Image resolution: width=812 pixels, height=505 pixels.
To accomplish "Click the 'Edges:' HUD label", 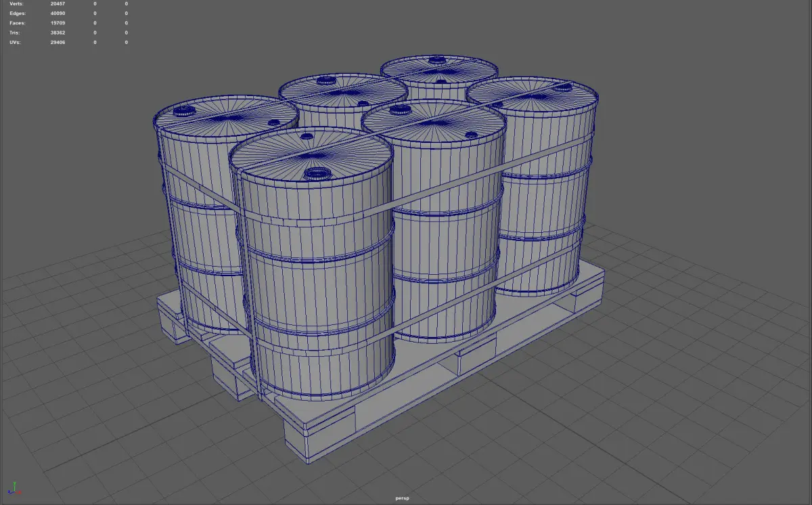I will [x=18, y=13].
